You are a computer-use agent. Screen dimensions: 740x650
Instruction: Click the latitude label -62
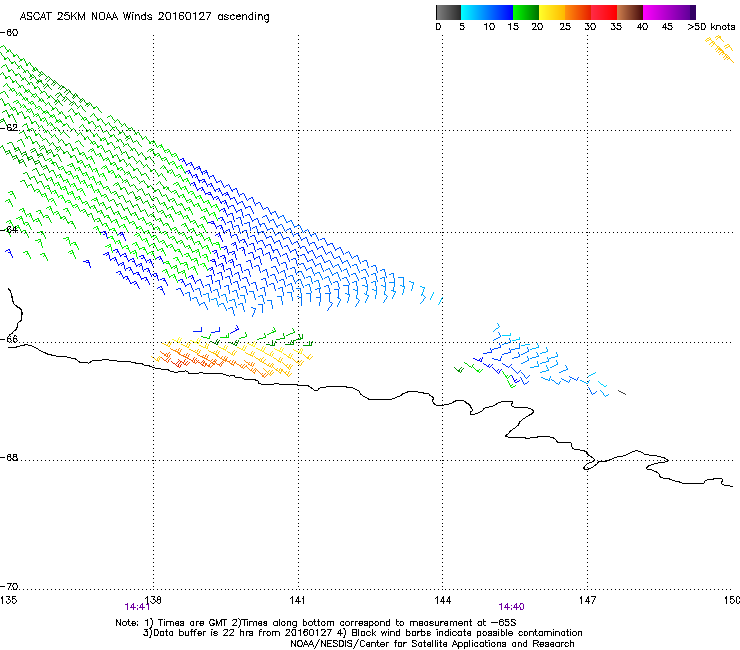tap(9, 127)
